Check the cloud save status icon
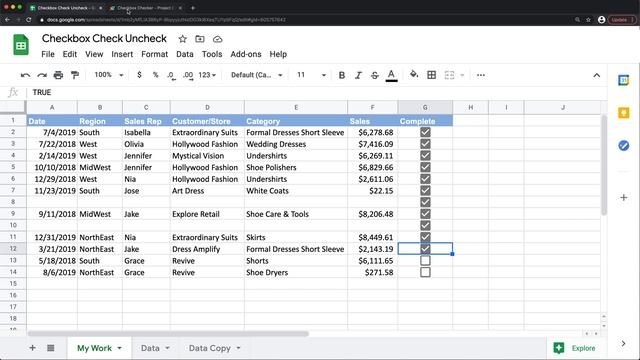This screenshot has width=640, height=360. pyautogui.click(x=218, y=39)
